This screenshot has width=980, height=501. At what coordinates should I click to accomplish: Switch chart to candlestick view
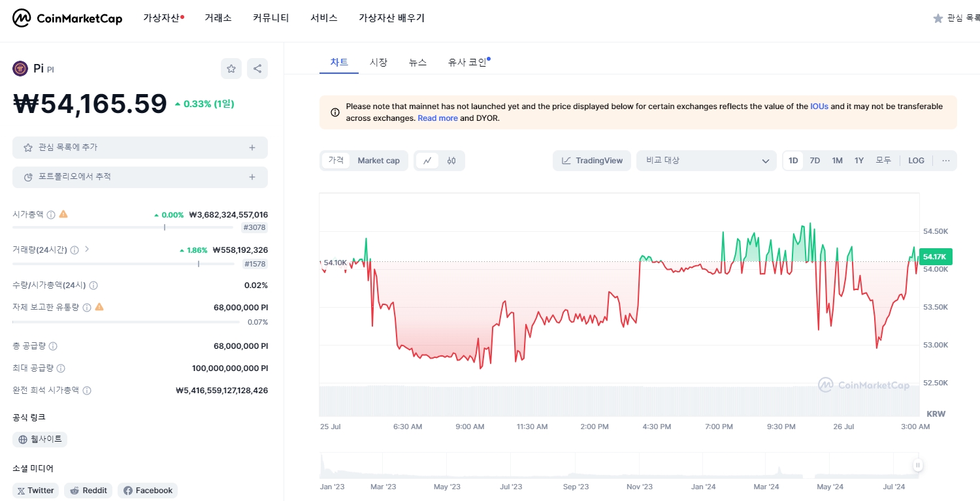click(452, 160)
